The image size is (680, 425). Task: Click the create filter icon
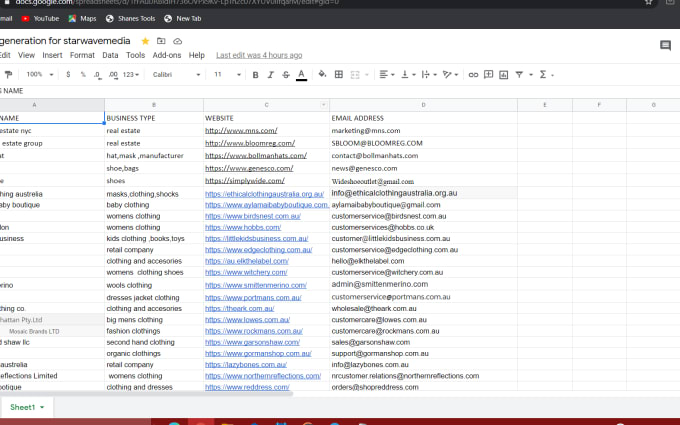click(519, 75)
